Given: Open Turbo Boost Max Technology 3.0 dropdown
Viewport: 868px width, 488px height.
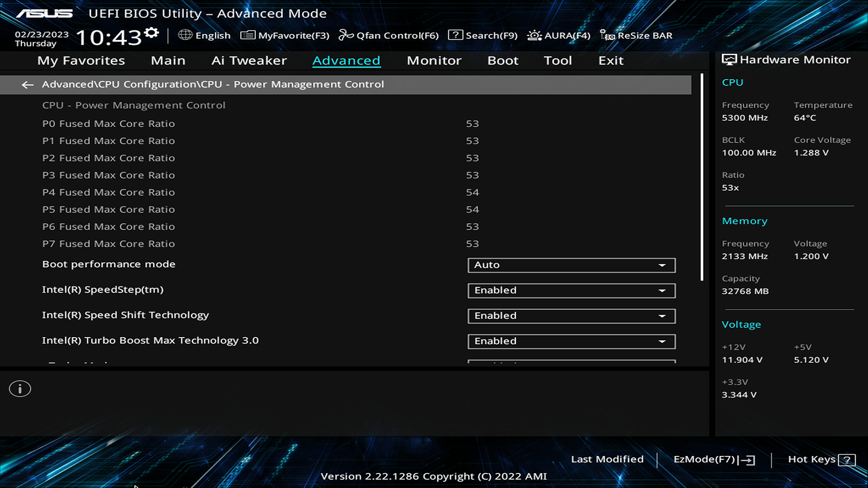Looking at the screenshot, I should (x=571, y=341).
